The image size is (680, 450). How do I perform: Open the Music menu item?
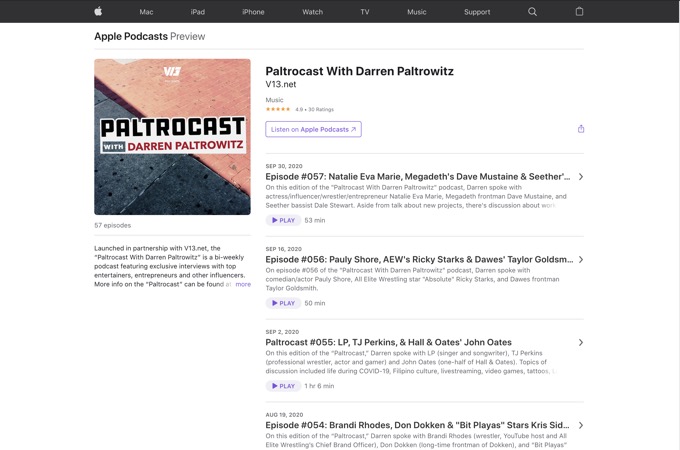click(x=416, y=12)
